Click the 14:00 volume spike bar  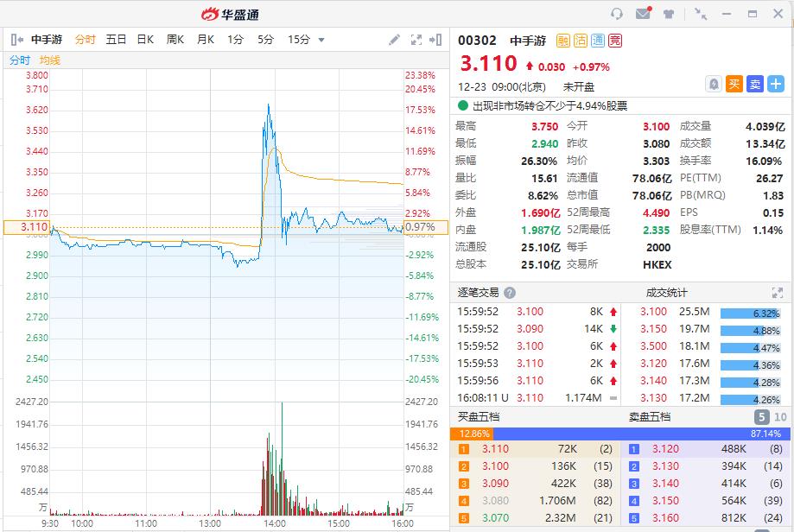pos(282,459)
